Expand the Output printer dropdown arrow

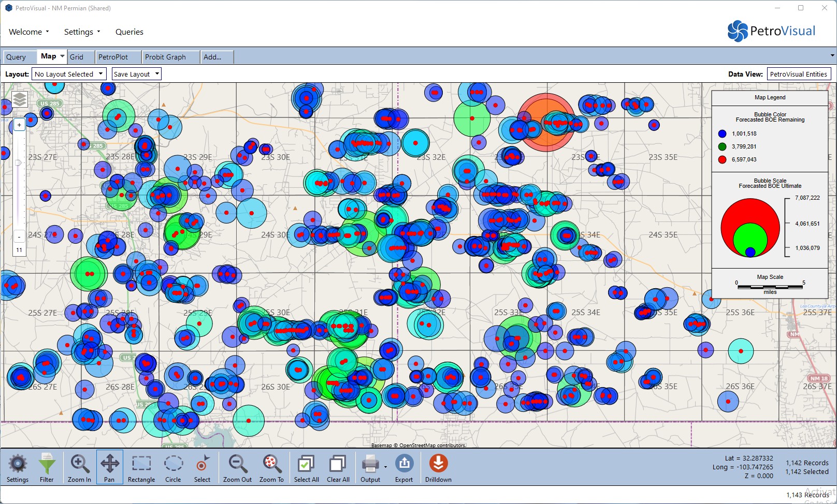[x=385, y=467]
